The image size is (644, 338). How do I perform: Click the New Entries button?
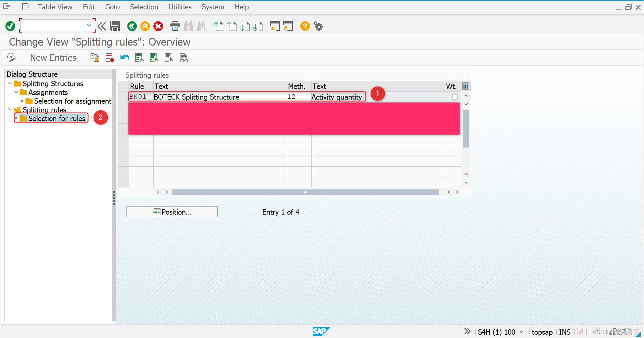point(53,58)
